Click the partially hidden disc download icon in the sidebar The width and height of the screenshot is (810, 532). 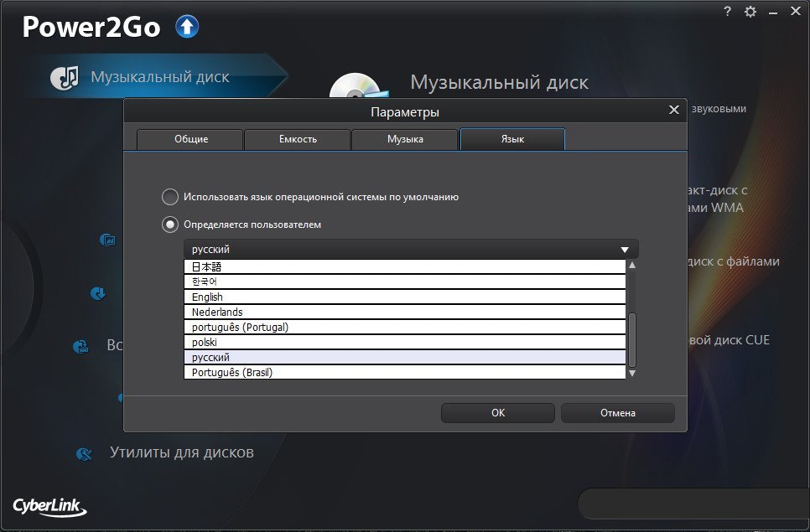[x=97, y=293]
